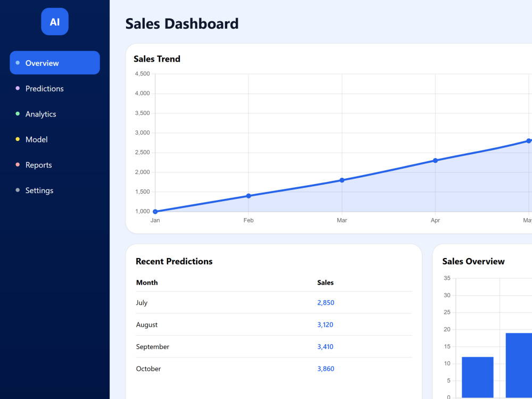532x399 pixels.
Task: Click the Sales Overview heading
Action: point(473,261)
